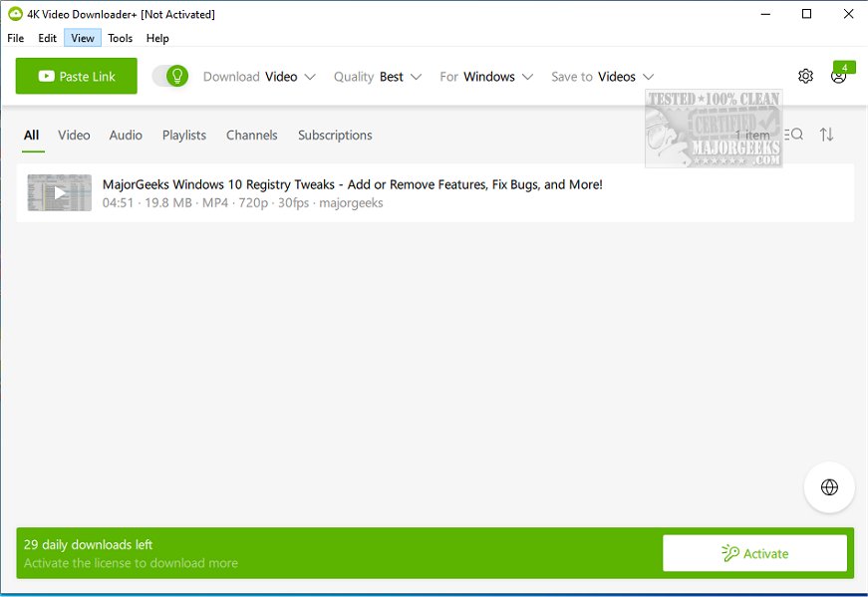This screenshot has height=597, width=868.
Task: Switch to the Playlists tab
Action: (x=184, y=135)
